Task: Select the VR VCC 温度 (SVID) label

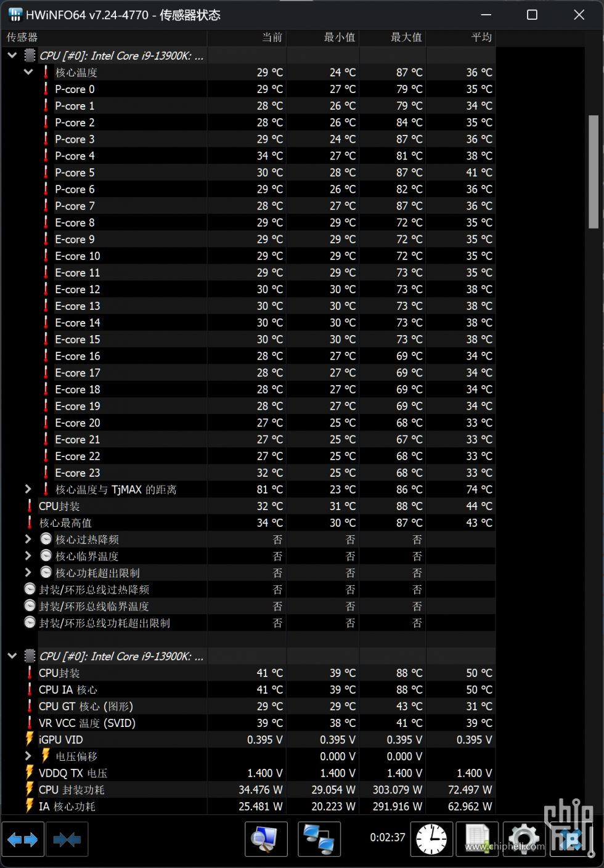Action: click(x=87, y=723)
